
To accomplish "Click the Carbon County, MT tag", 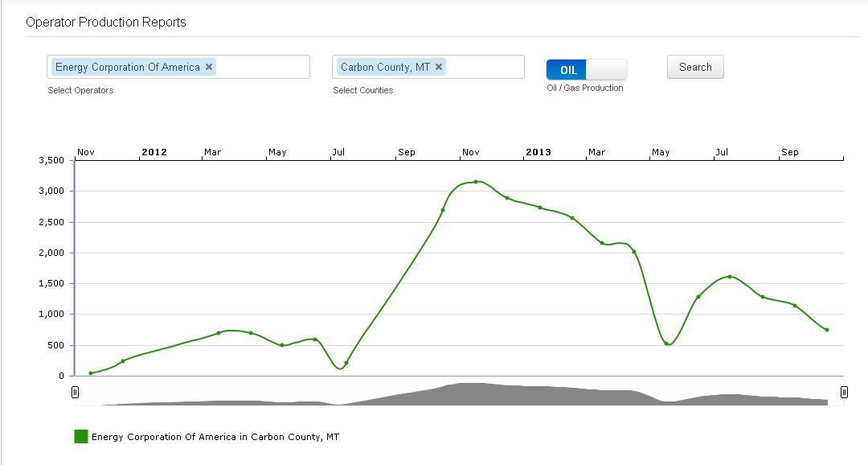I will click(385, 68).
